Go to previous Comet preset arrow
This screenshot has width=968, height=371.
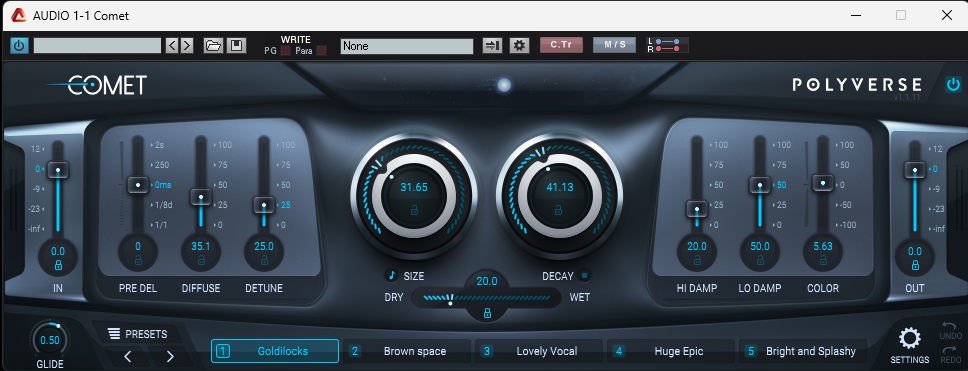[x=128, y=356]
